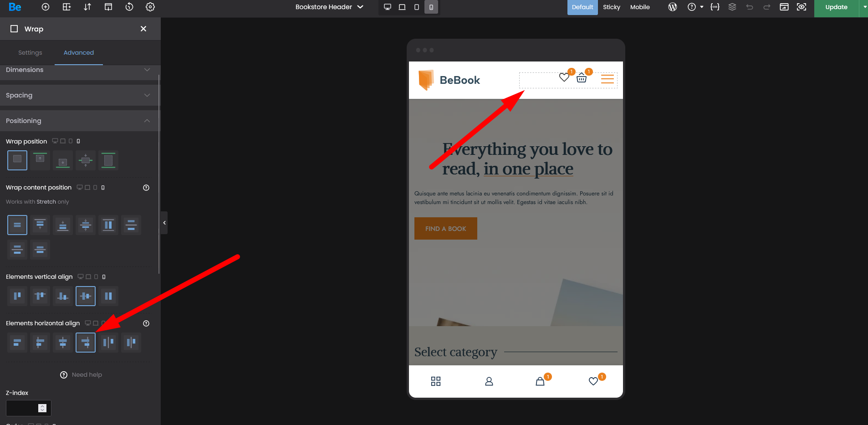Select right horizontal align for elements

(x=86, y=343)
